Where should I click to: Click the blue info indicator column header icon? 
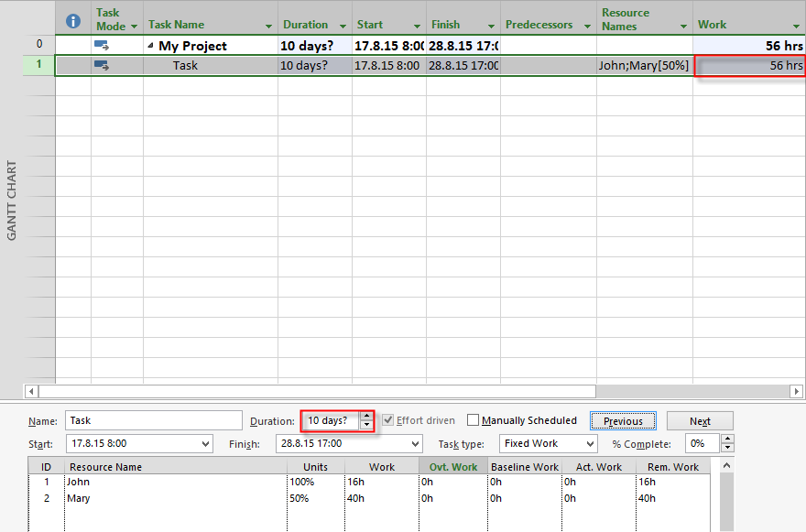pos(73,20)
